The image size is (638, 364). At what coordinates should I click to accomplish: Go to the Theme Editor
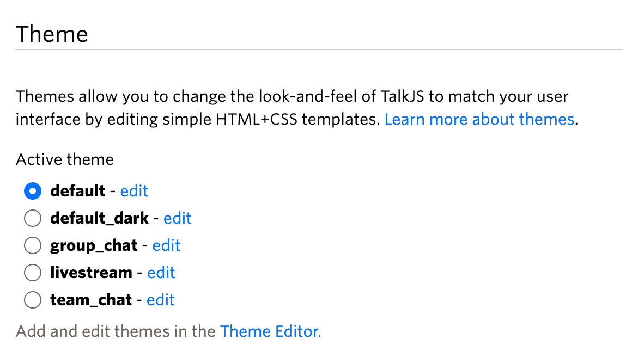269,331
